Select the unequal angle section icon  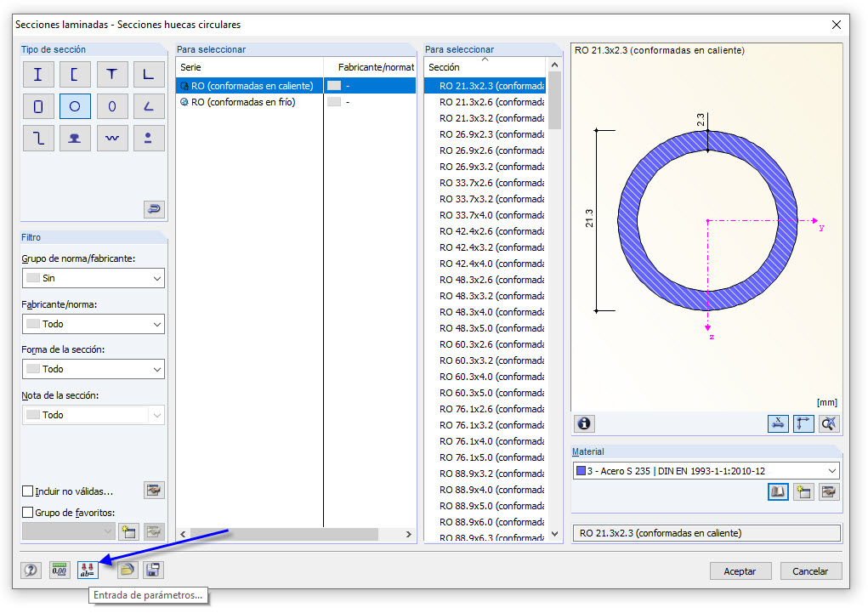(149, 106)
